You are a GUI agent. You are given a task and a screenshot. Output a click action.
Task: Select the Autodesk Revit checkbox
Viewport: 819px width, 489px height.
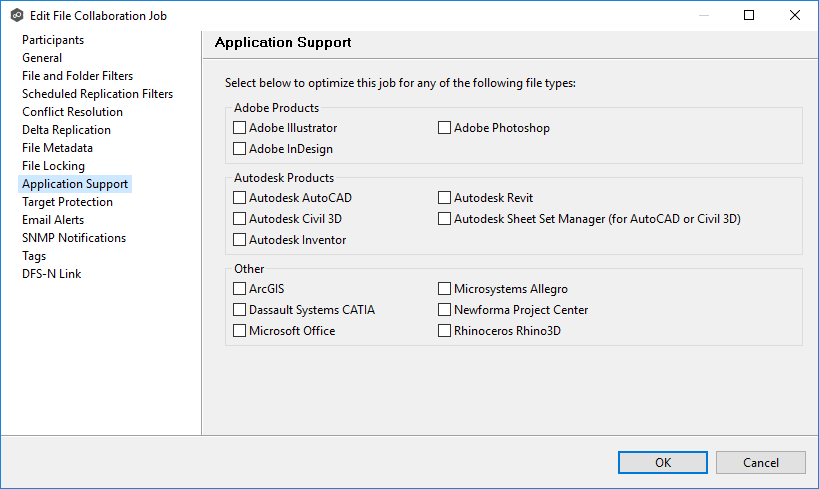click(445, 198)
